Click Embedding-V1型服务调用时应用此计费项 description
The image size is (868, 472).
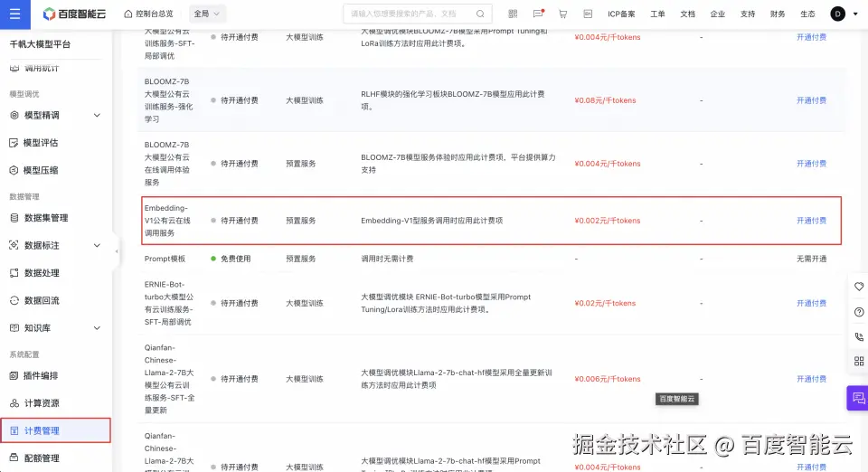432,221
